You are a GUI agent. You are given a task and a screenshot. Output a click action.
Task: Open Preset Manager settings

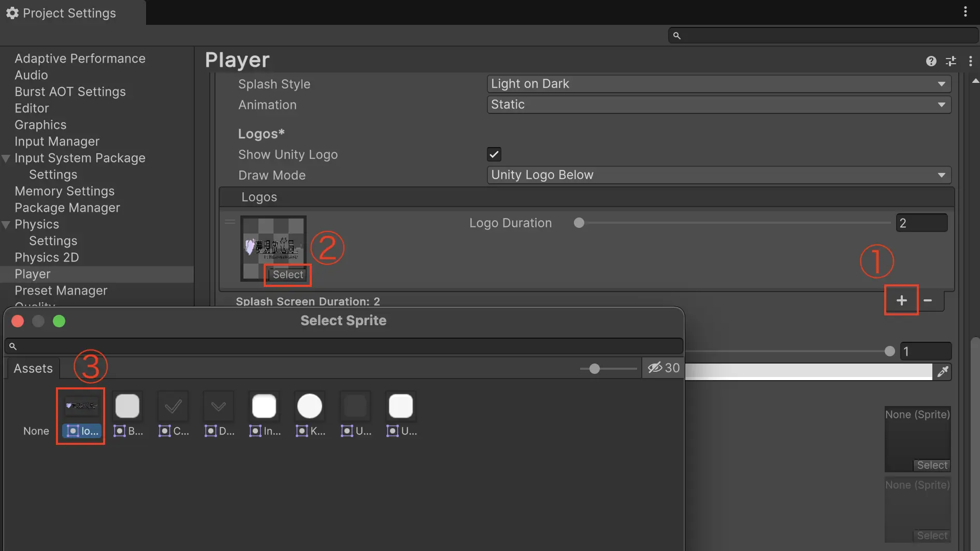click(61, 291)
